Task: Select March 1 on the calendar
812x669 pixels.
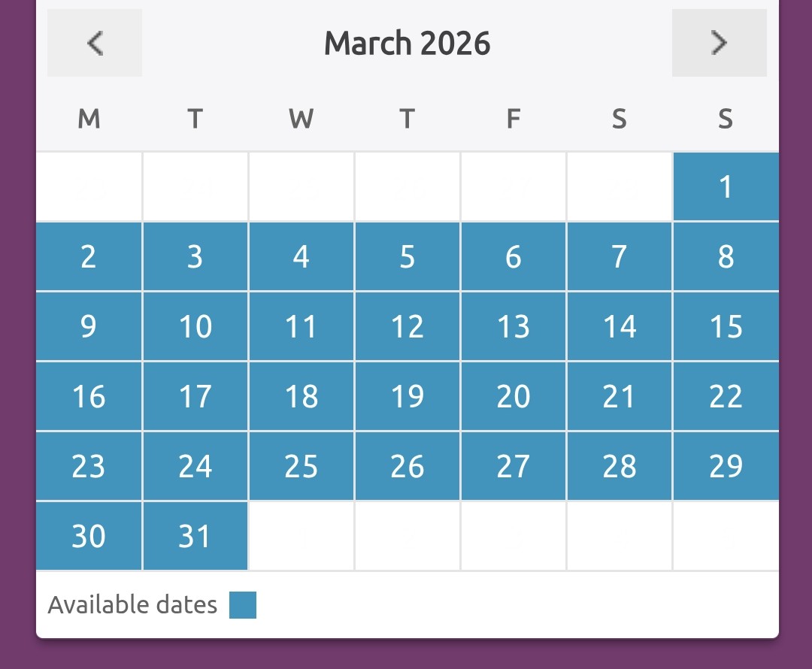Action: 726,187
